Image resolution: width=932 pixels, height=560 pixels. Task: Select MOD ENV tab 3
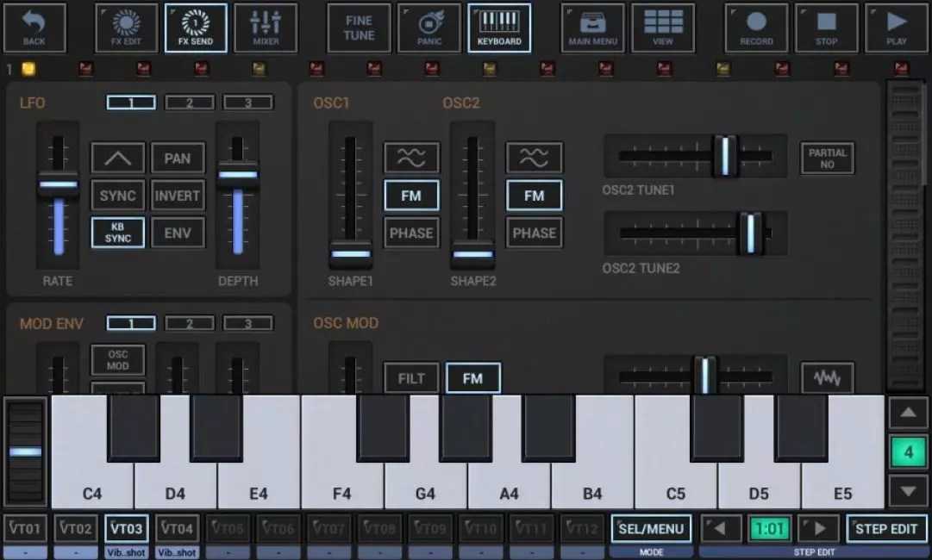point(247,324)
